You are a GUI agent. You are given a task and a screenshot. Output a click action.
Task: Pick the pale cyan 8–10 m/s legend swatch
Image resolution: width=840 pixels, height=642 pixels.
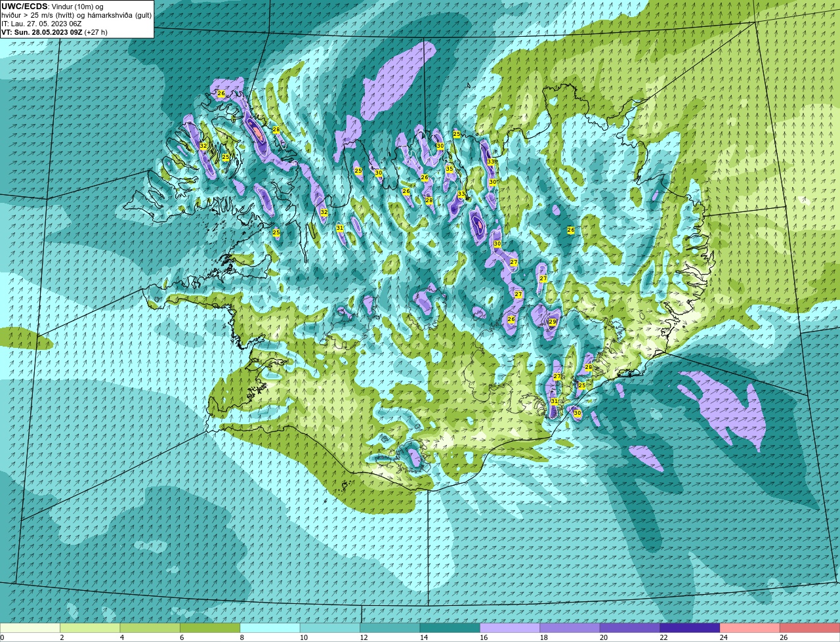pyautogui.click(x=270, y=628)
